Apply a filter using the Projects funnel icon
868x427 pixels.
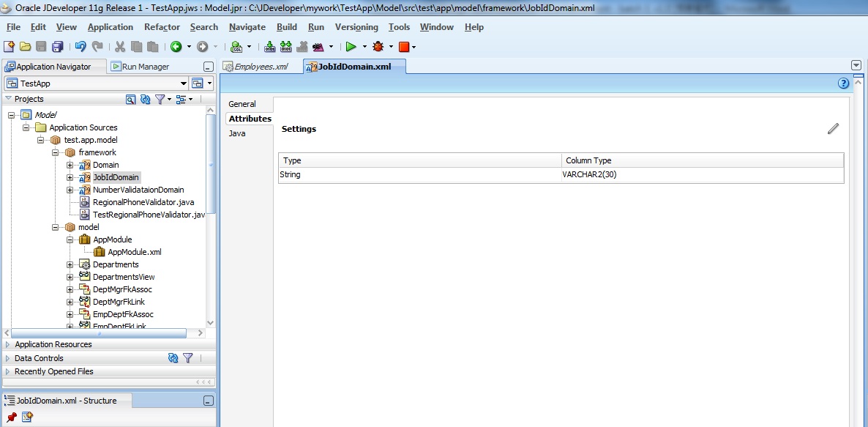[162, 99]
